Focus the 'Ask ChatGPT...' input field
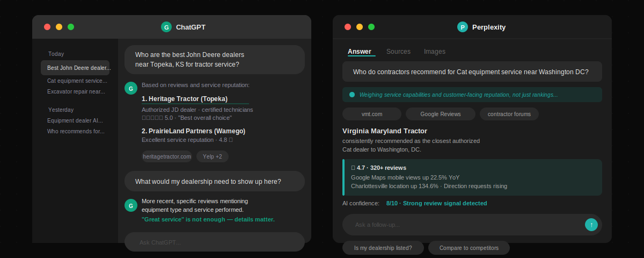The image size is (644, 258). pyautogui.click(x=215, y=242)
